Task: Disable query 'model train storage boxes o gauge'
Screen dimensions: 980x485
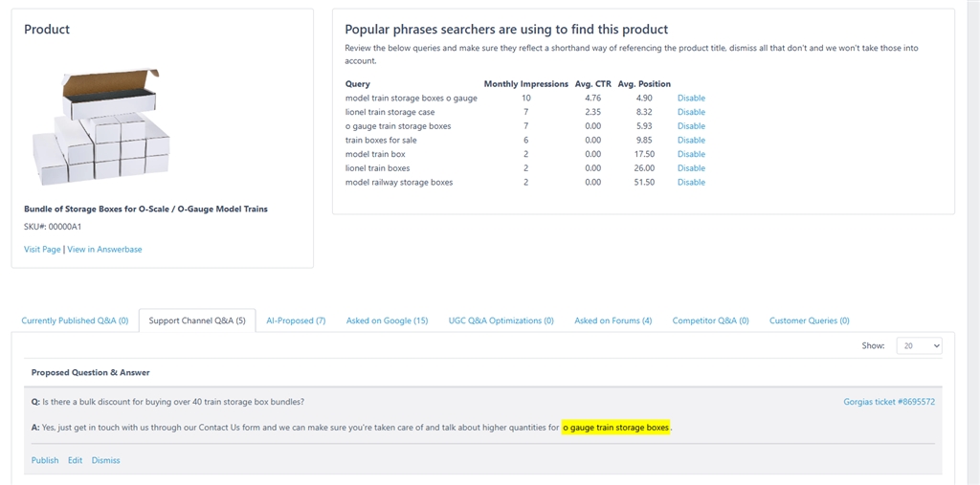Action: pyautogui.click(x=691, y=99)
